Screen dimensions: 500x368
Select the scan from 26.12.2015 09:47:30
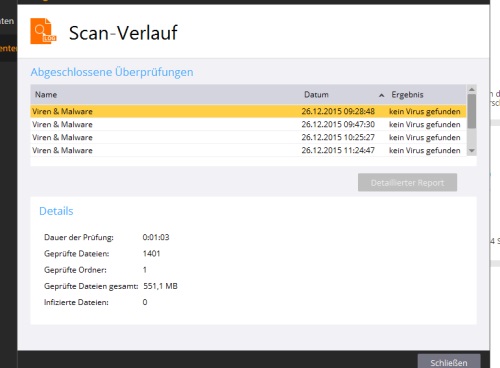pyautogui.click(x=248, y=124)
